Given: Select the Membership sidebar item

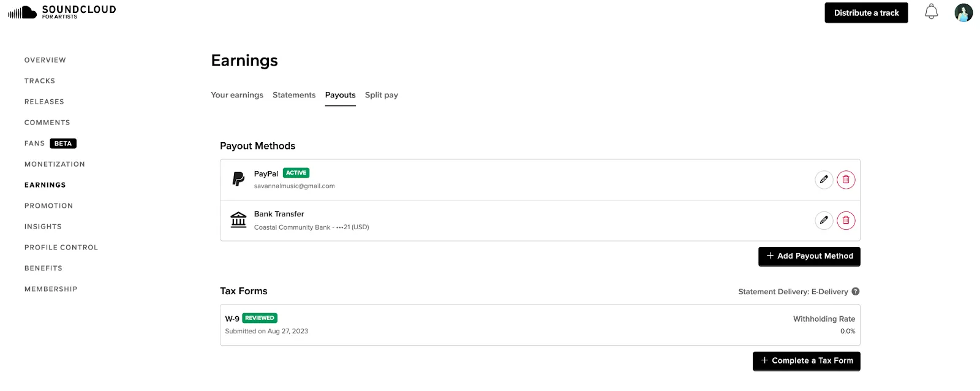Looking at the screenshot, I should pyautogui.click(x=51, y=289).
